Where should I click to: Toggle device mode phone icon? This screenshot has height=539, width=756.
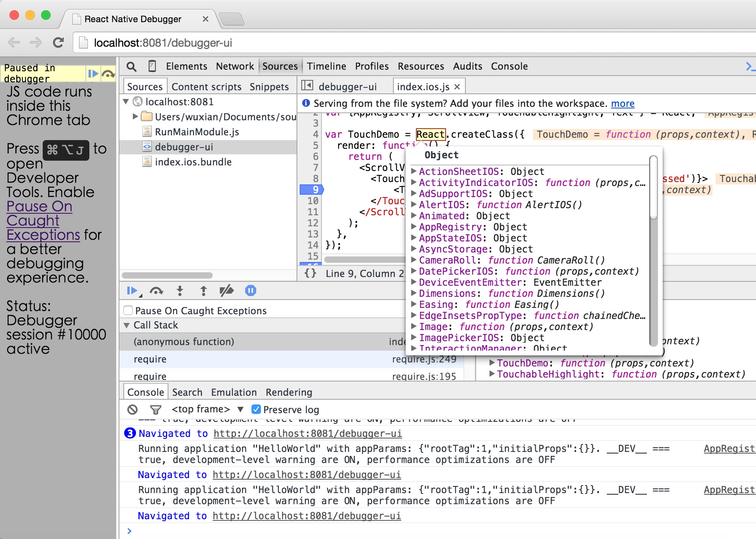pos(152,66)
